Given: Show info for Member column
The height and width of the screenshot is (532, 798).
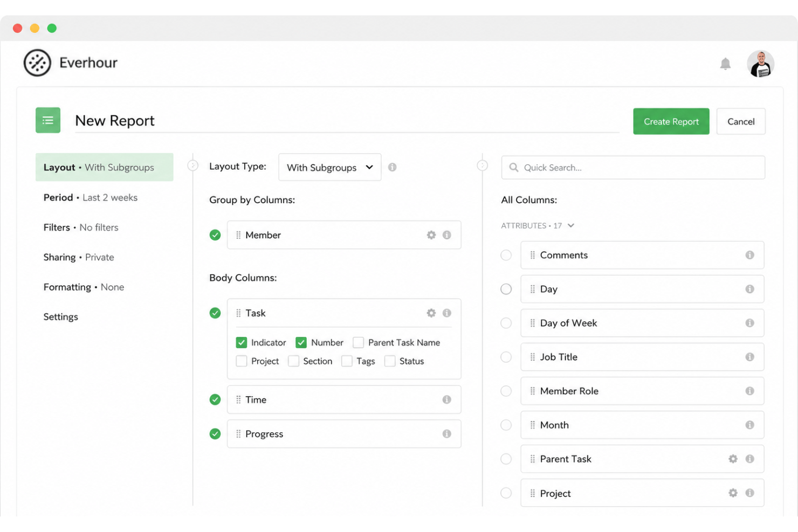Looking at the screenshot, I should tap(447, 235).
